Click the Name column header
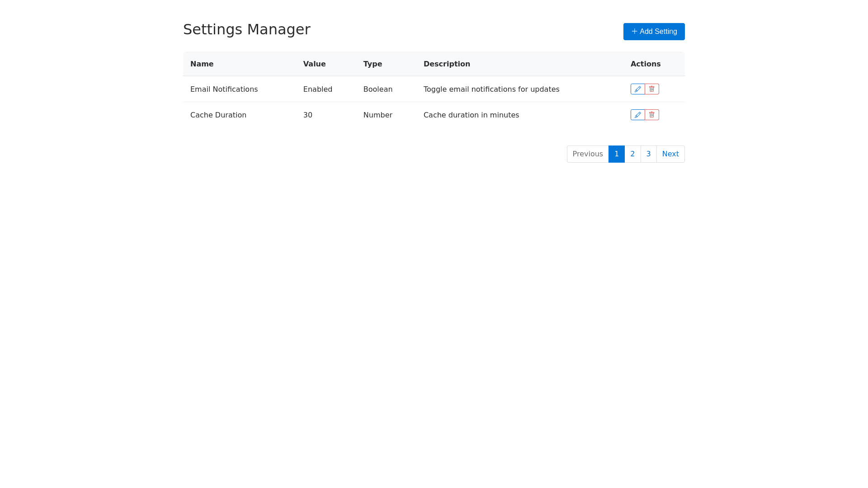 202,64
